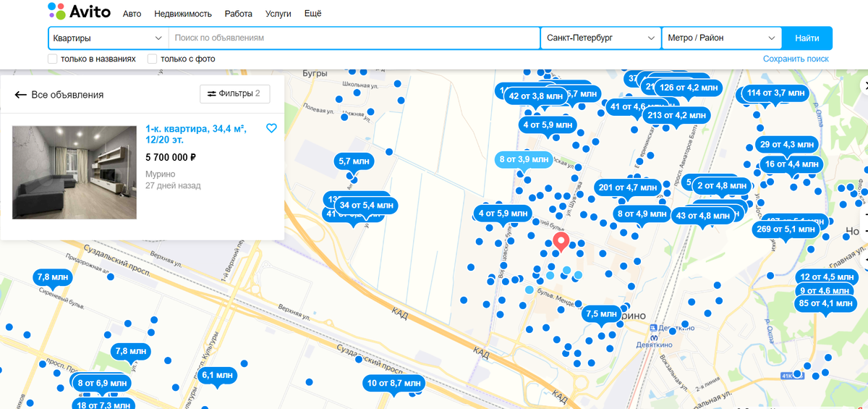Click the back arrow beside Все объявления
868x409 pixels.
20,95
